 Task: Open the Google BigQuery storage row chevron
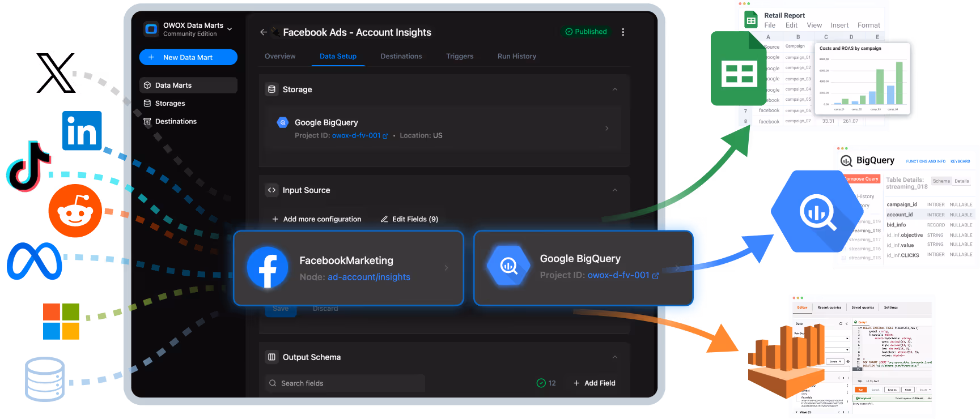[607, 129]
